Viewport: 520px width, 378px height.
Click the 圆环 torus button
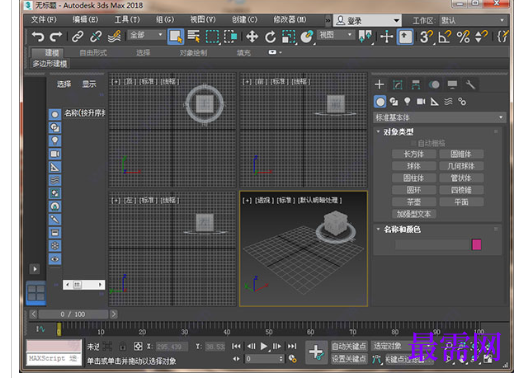click(x=414, y=190)
